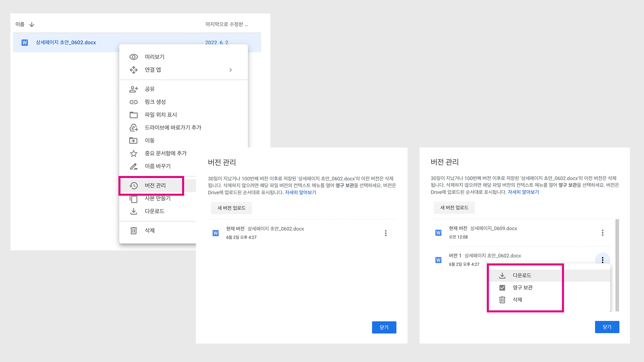Click the chain-link icon for 링크 생성

click(134, 102)
